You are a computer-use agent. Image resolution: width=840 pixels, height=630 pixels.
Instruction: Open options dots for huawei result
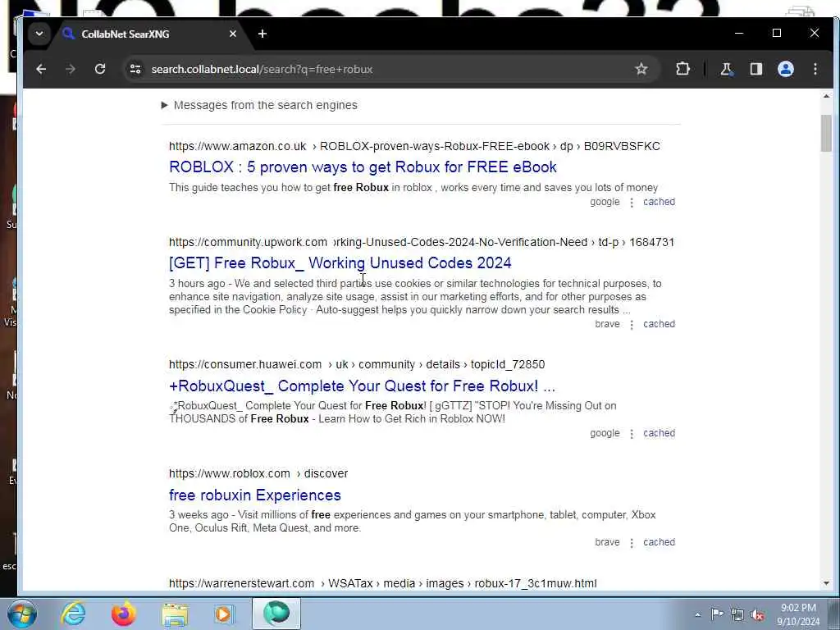(632, 434)
